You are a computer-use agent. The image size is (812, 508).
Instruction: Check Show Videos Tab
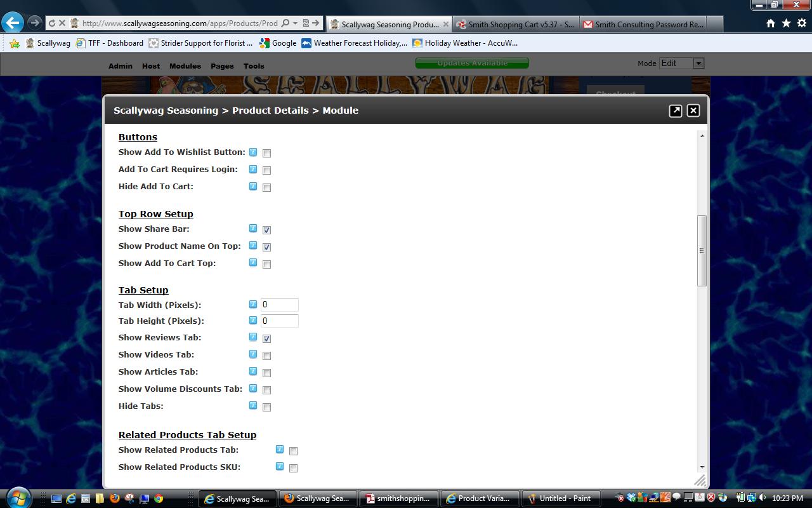(266, 356)
